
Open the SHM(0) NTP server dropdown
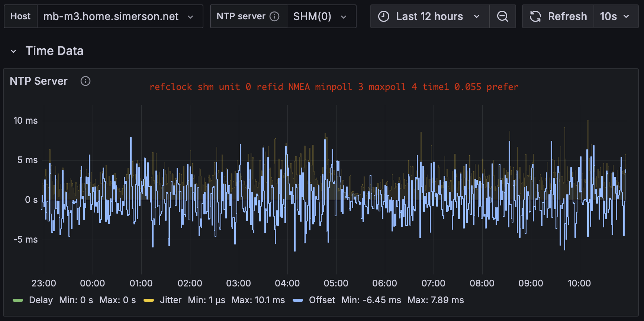[x=322, y=16]
